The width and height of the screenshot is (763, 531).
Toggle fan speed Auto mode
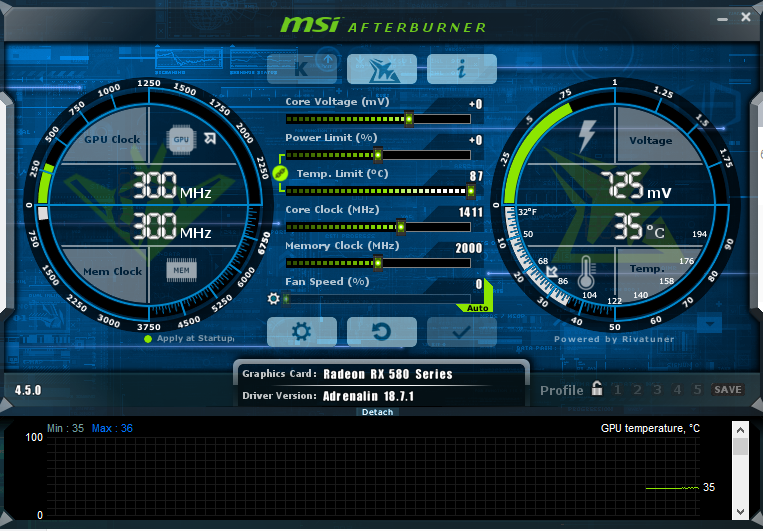(x=477, y=308)
